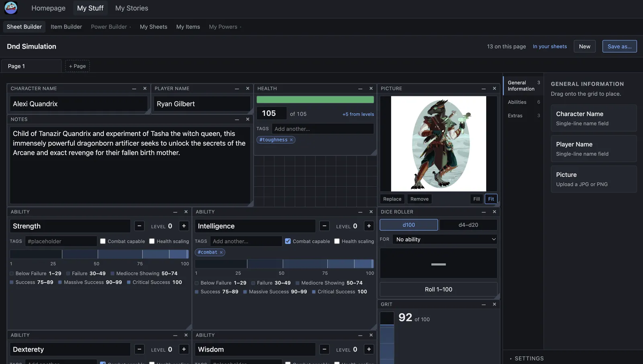
Task: Uncheck Combat capable for Intelligence
Action: [288, 241]
